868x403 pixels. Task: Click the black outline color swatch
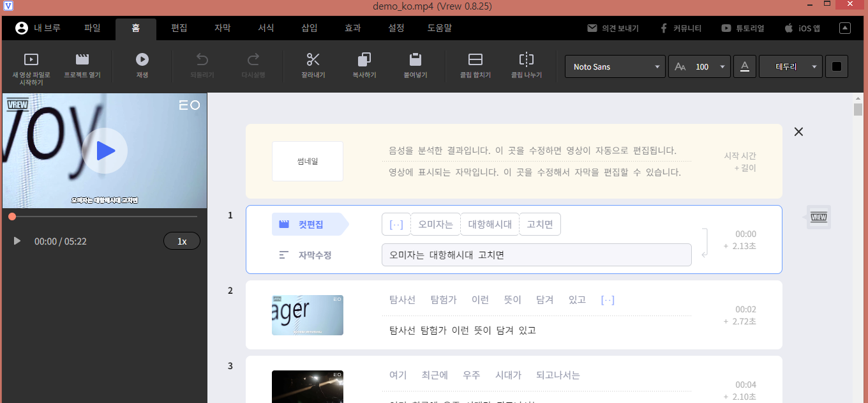pyautogui.click(x=837, y=66)
